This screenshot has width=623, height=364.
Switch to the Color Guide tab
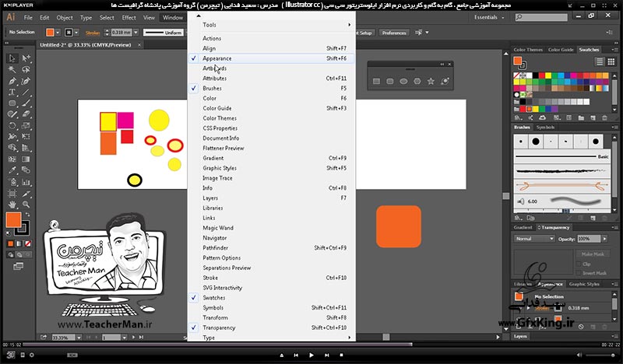click(x=561, y=50)
